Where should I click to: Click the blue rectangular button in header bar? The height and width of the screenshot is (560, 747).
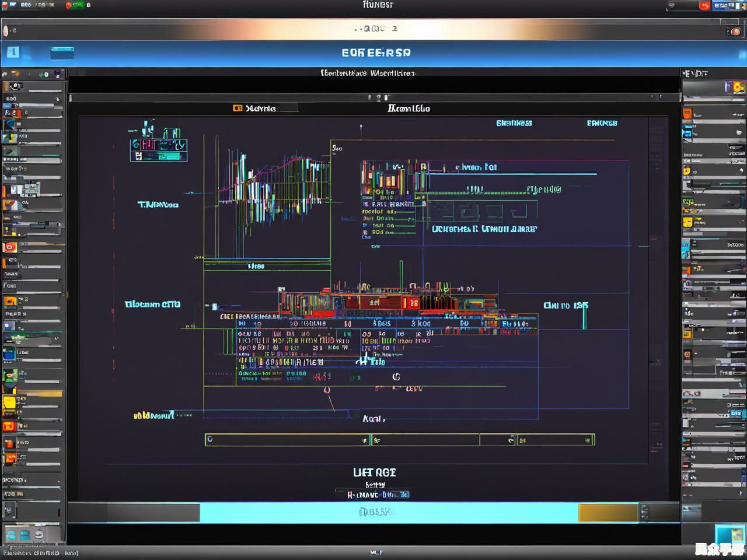point(62,54)
